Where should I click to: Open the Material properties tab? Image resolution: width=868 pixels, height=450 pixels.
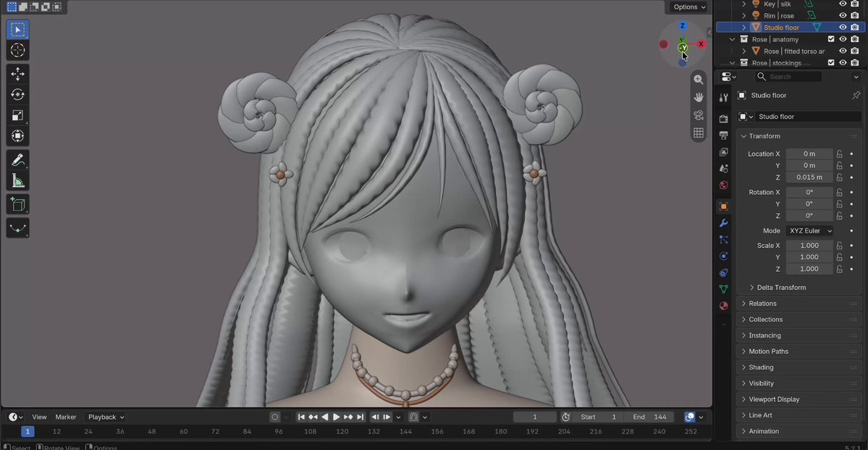pyautogui.click(x=723, y=306)
